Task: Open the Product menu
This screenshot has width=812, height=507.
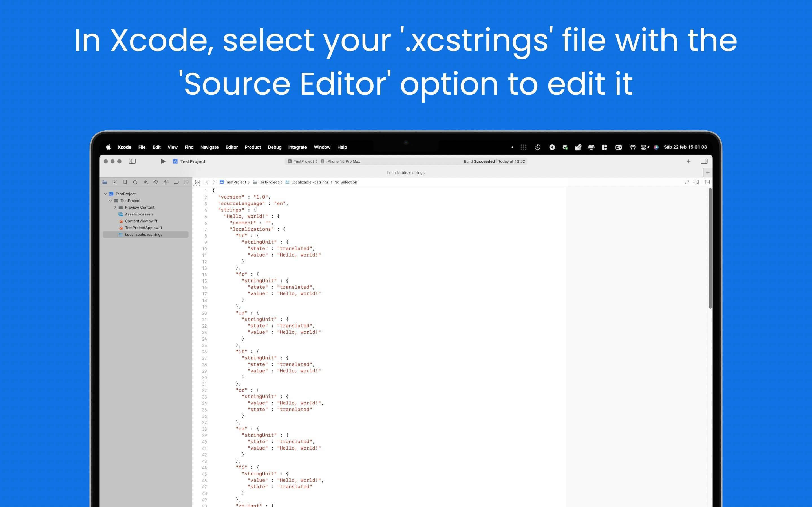Action: (x=252, y=147)
